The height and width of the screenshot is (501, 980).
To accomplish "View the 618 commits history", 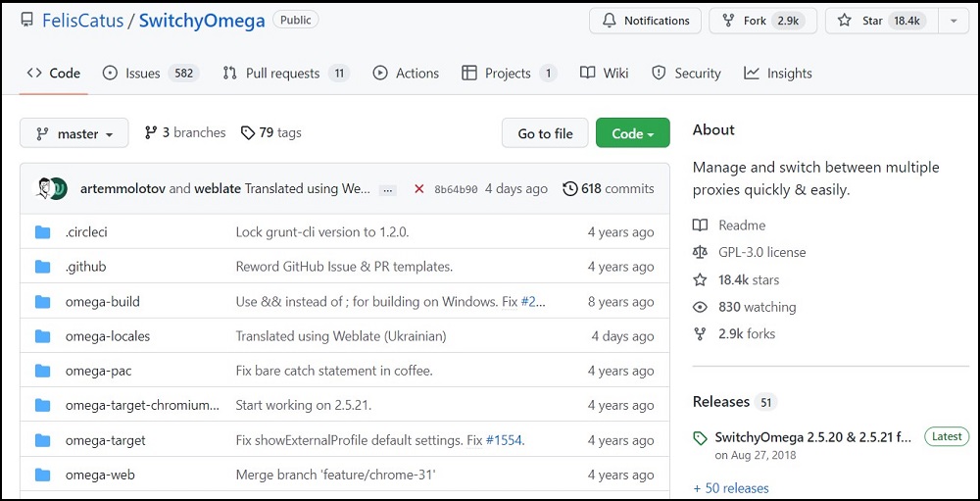I will [x=609, y=189].
